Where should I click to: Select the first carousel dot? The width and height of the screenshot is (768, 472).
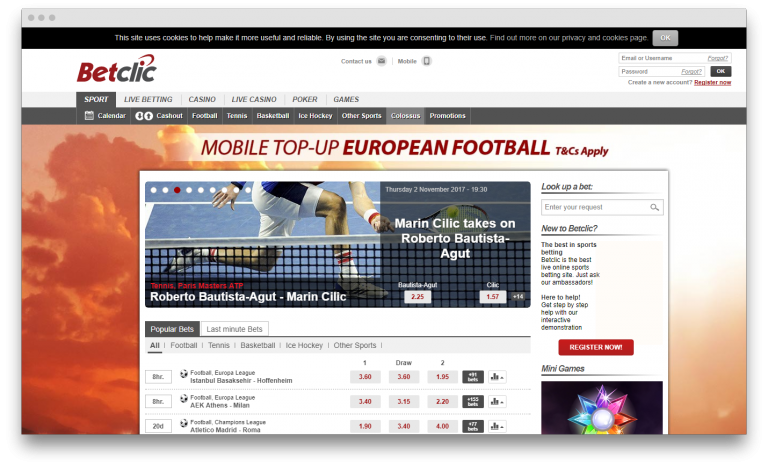154,190
